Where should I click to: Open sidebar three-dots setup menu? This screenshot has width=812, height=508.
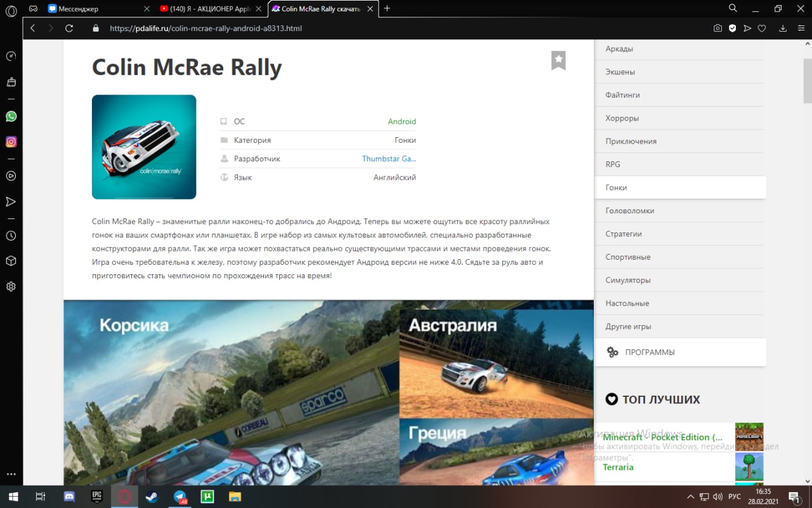[11, 474]
